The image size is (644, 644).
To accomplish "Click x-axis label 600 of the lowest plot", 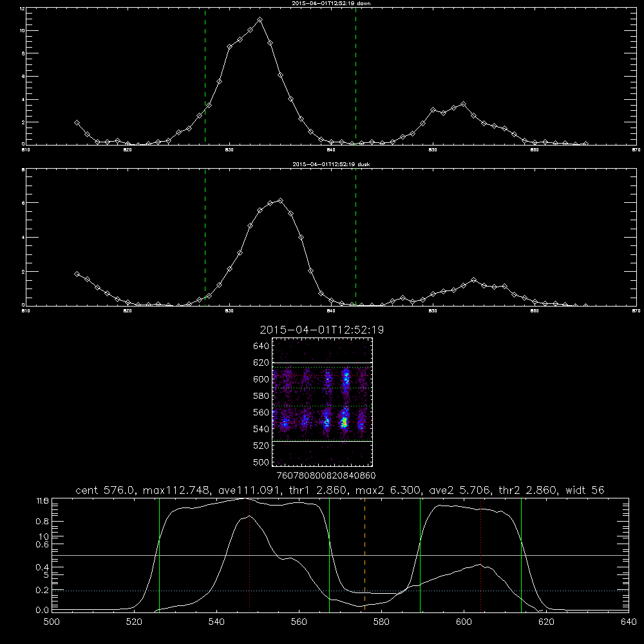I will 464,622.
